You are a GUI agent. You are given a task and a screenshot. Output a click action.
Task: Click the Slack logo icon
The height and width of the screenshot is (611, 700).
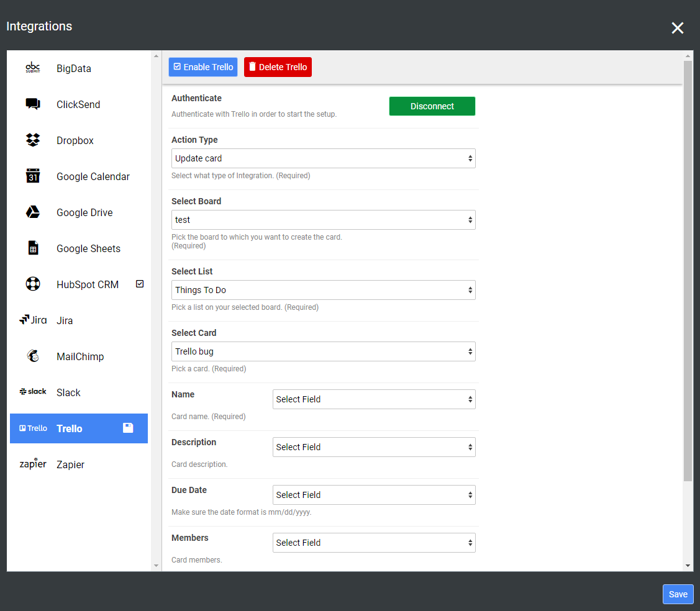point(32,392)
